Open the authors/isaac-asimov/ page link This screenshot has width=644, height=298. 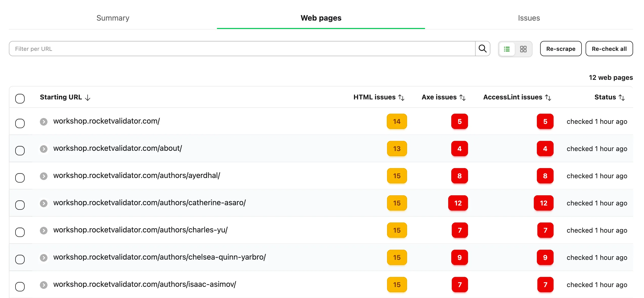[x=145, y=285]
